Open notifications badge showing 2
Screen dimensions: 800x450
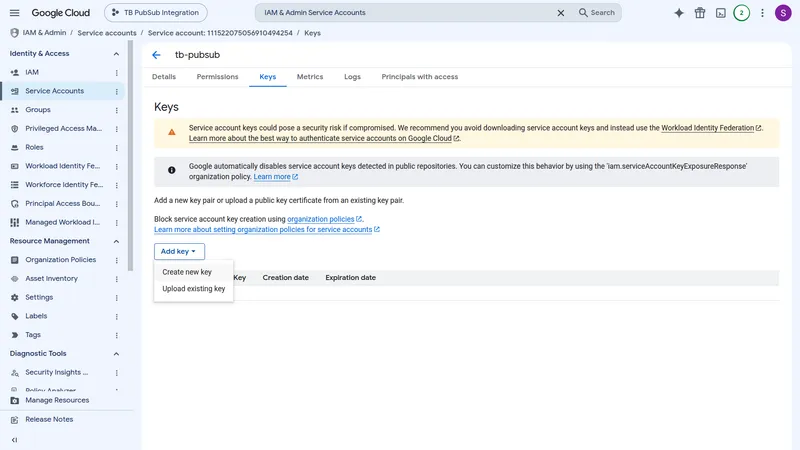pos(741,13)
